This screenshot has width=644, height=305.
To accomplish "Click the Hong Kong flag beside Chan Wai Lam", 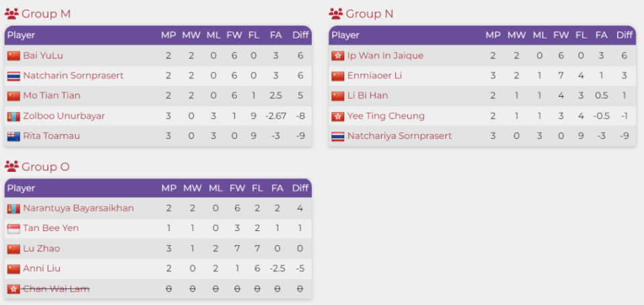I will 13,290.
